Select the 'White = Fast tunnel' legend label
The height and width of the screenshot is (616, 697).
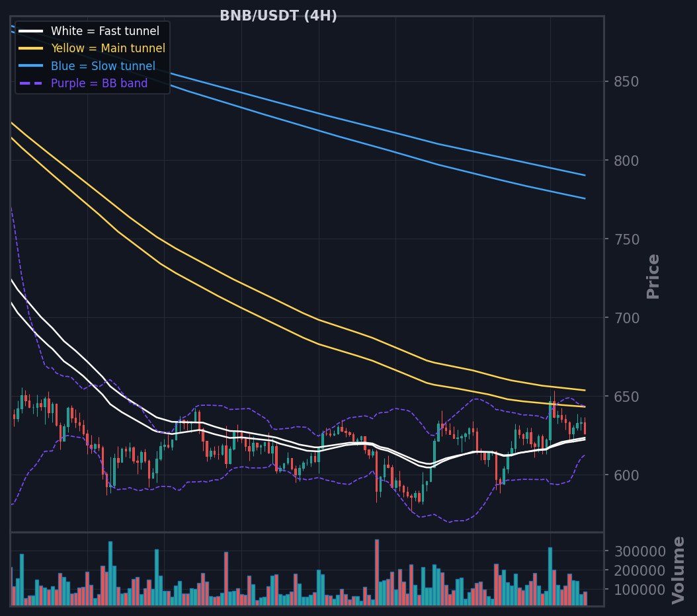[105, 31]
